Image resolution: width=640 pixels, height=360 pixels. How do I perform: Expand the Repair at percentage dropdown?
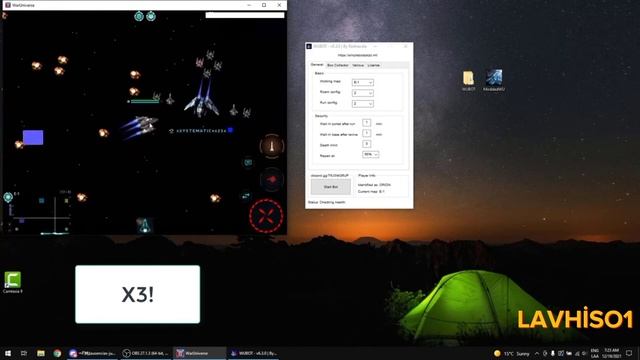click(371, 154)
